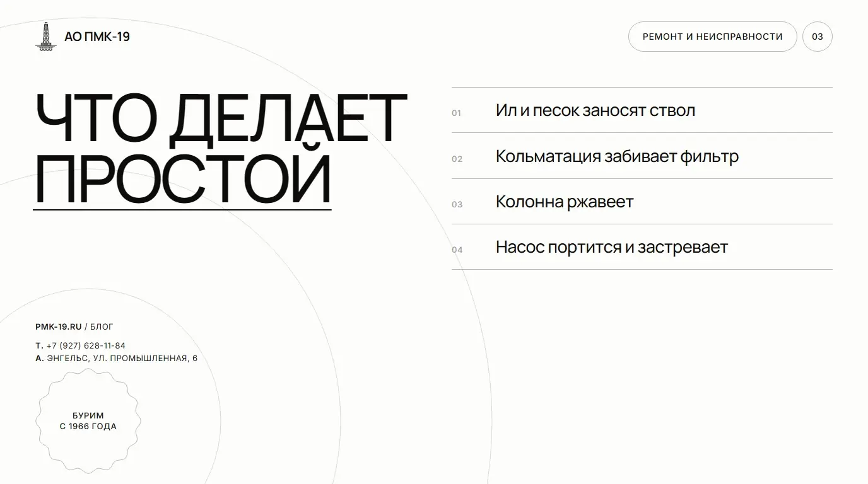Click the list number 01

pyautogui.click(x=457, y=113)
